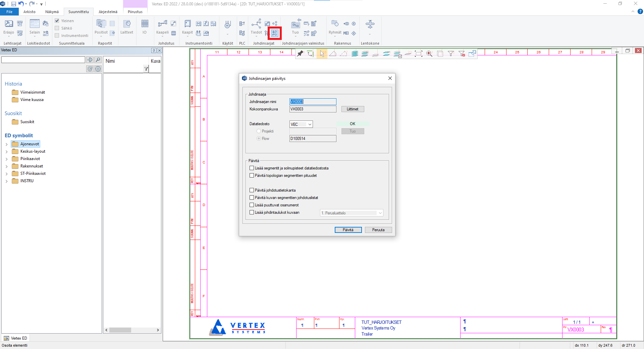This screenshot has height=349, width=644.
Task: Toggle the Sähkö checkbox in ribbon
Action: (57, 28)
